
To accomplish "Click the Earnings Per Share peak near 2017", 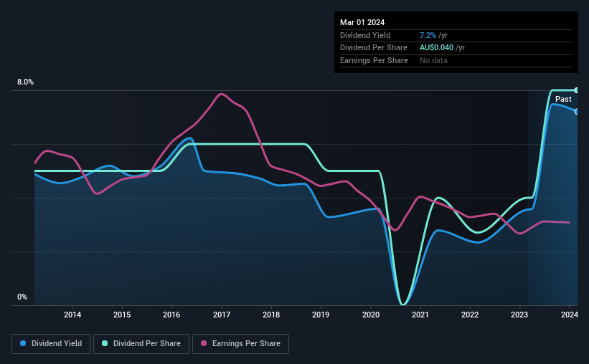I will click(221, 94).
